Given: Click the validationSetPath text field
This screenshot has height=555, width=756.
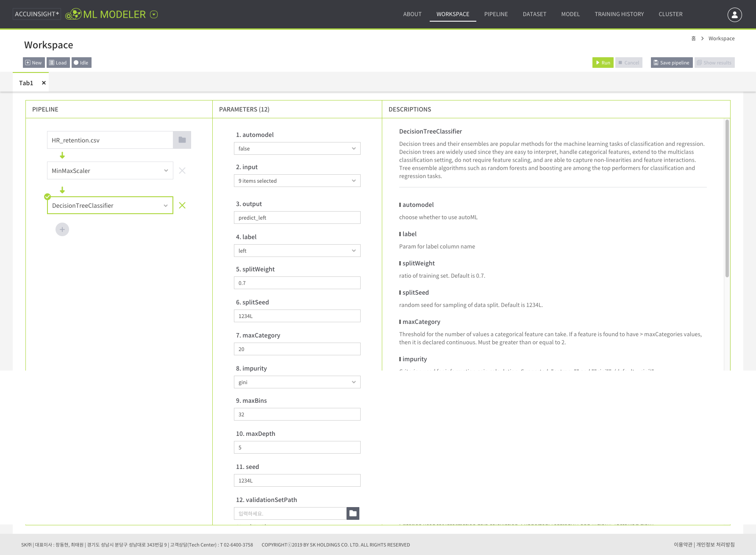Looking at the screenshot, I should tap(290, 513).
